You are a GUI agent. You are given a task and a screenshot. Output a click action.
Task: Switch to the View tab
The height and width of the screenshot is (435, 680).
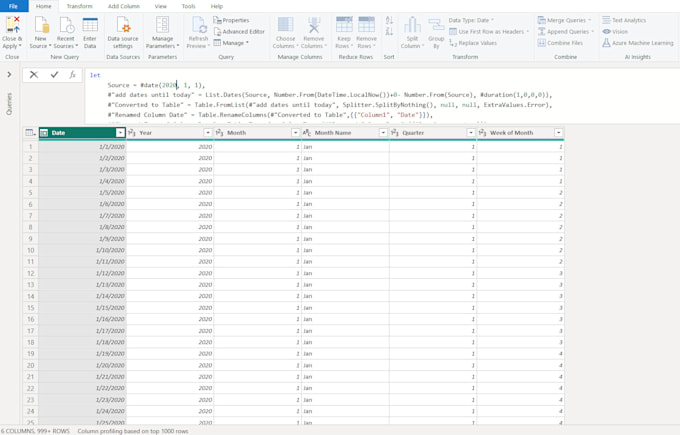[160, 6]
